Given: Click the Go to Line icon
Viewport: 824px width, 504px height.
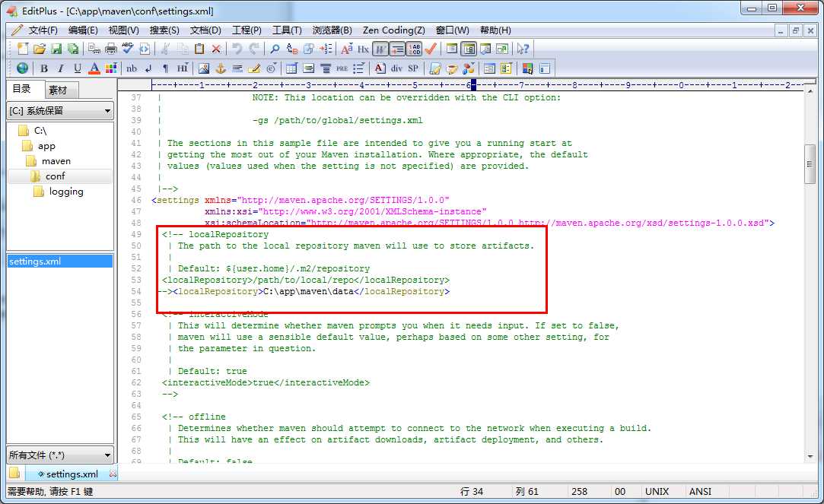Looking at the screenshot, I should coord(326,49).
